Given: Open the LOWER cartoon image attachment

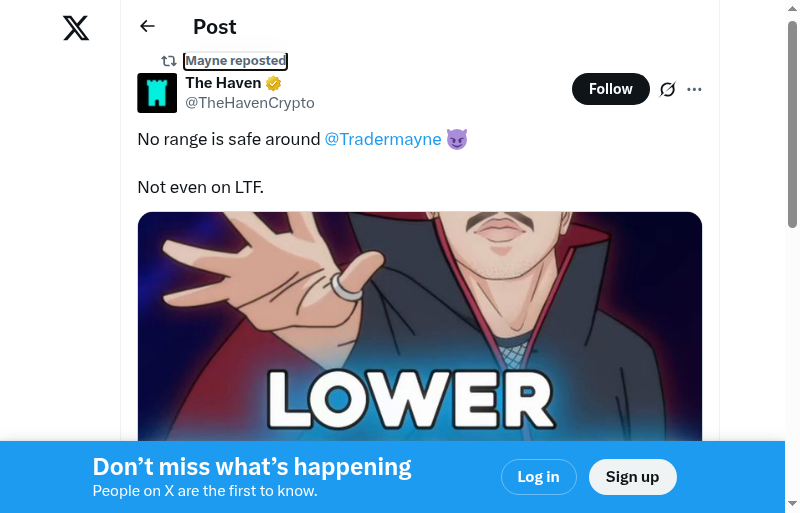Looking at the screenshot, I should pos(420,327).
